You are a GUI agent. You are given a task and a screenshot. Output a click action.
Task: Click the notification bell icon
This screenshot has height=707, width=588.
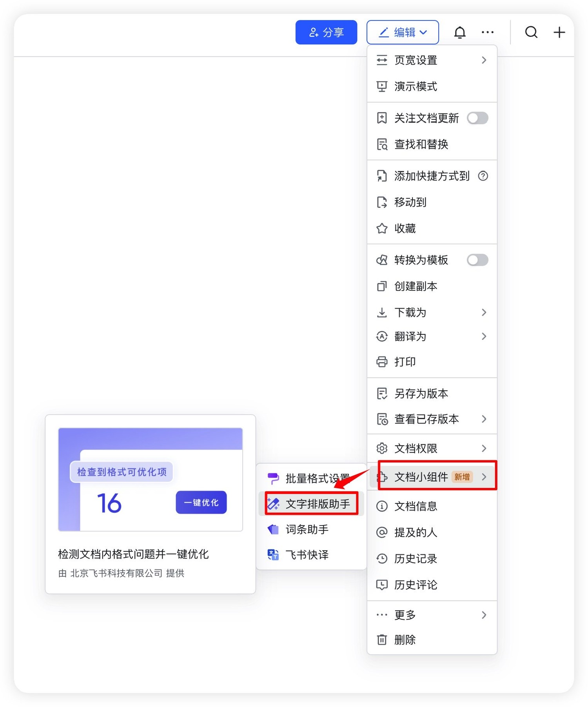point(460,33)
